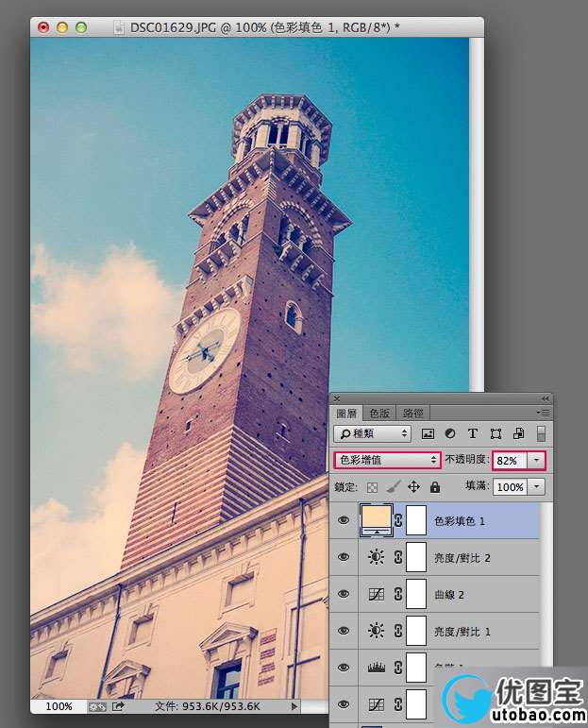Screen dimensions: 588x728
Task: Filter layers by pixel image type
Action: pos(428,433)
